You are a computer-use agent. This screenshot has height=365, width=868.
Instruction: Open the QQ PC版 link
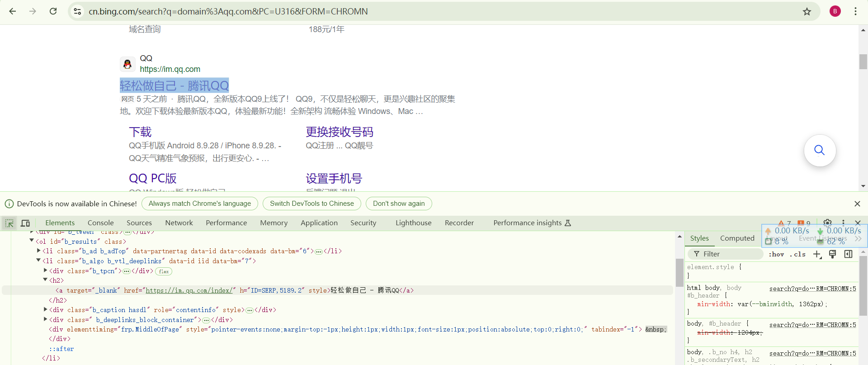(153, 178)
